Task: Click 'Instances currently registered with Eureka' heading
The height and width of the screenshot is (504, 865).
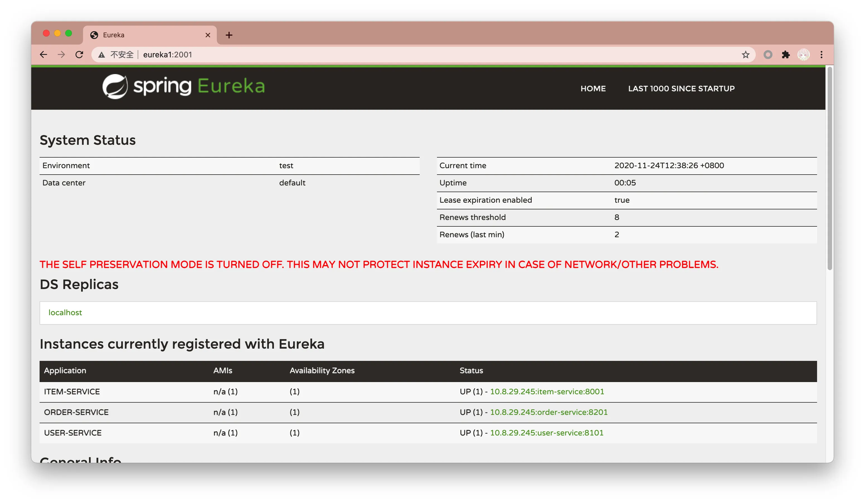Action: 182,344
